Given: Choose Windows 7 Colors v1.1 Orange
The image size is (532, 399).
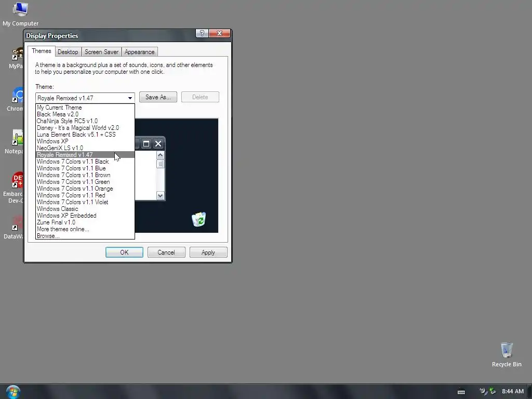Looking at the screenshot, I should [x=85, y=189].
